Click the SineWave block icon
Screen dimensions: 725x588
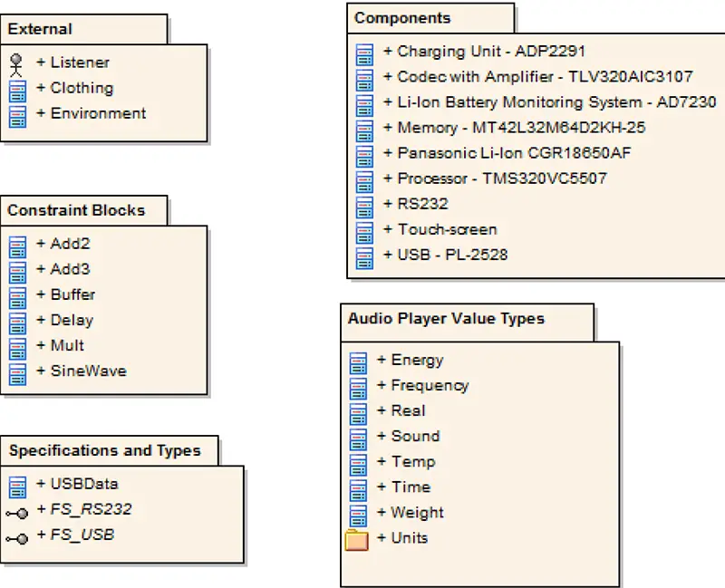(x=17, y=374)
